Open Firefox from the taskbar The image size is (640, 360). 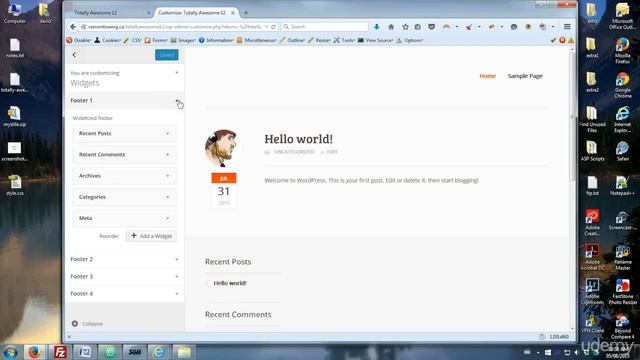34,352
